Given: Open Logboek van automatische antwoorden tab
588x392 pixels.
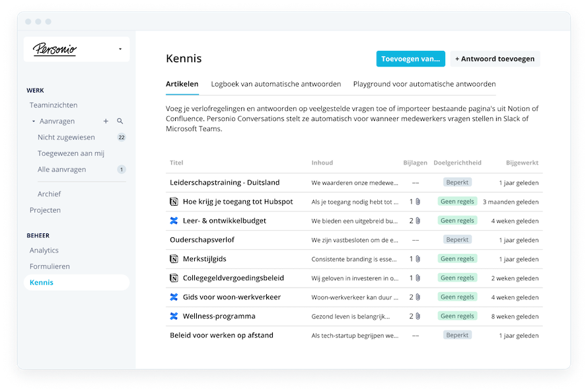Looking at the screenshot, I should (276, 84).
